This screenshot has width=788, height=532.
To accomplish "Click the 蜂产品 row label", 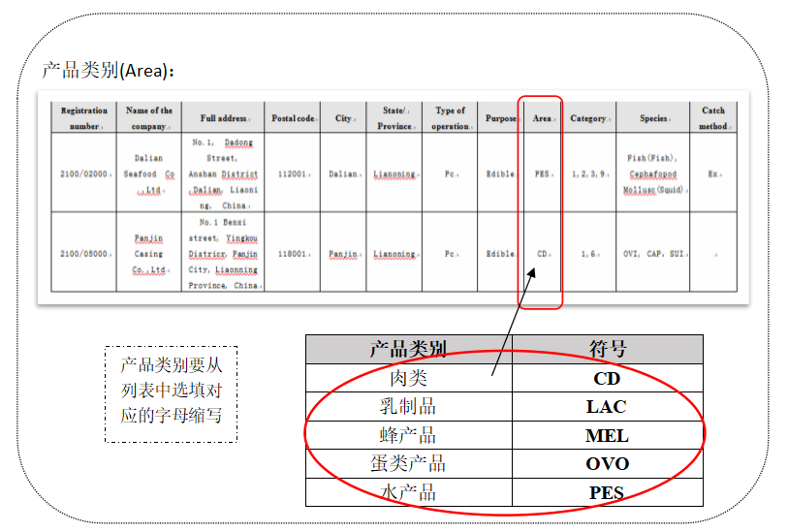I will point(409,435).
